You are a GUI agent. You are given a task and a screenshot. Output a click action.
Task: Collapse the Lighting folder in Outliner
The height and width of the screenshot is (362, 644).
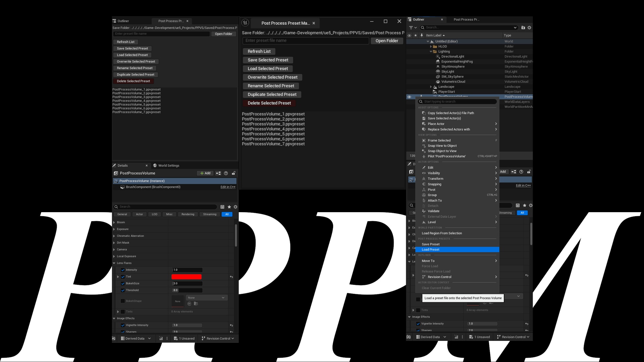[431, 52]
